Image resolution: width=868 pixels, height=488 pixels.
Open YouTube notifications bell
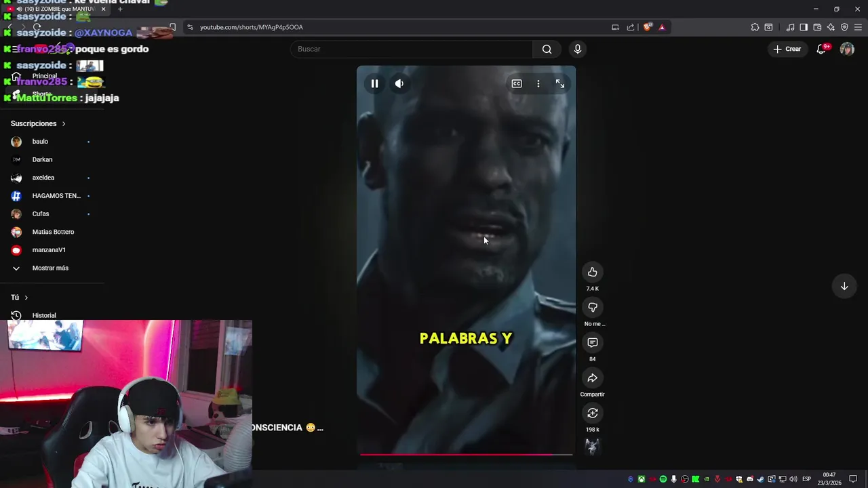(821, 49)
